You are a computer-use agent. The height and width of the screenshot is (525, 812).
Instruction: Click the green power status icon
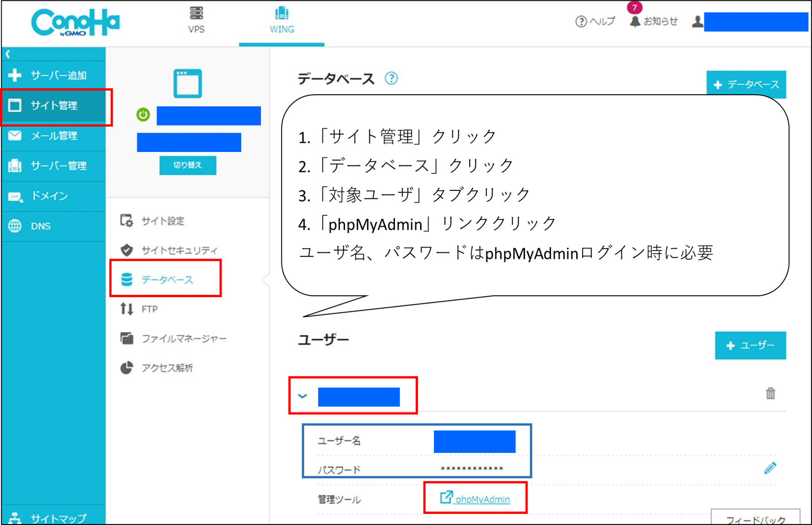[x=143, y=114]
